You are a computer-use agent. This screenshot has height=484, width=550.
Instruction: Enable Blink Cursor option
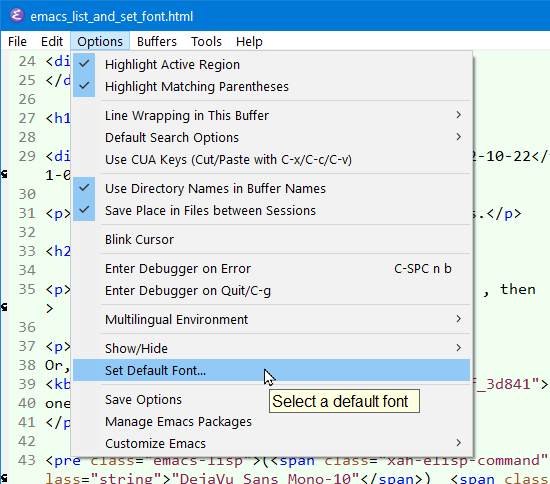click(271, 240)
